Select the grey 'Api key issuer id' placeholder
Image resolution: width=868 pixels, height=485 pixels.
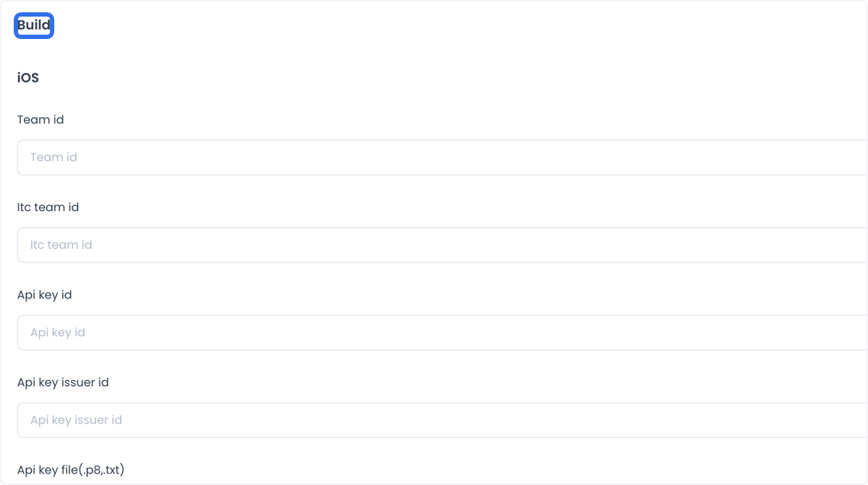(76, 420)
